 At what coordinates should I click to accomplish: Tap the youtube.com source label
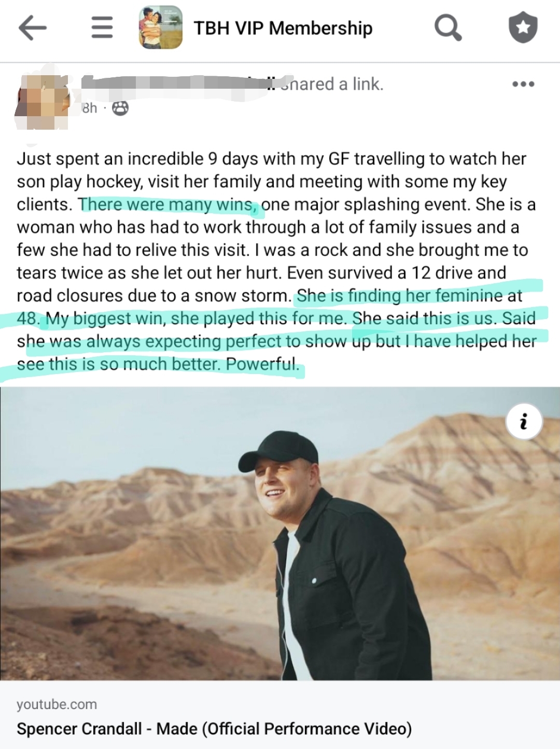click(x=57, y=704)
